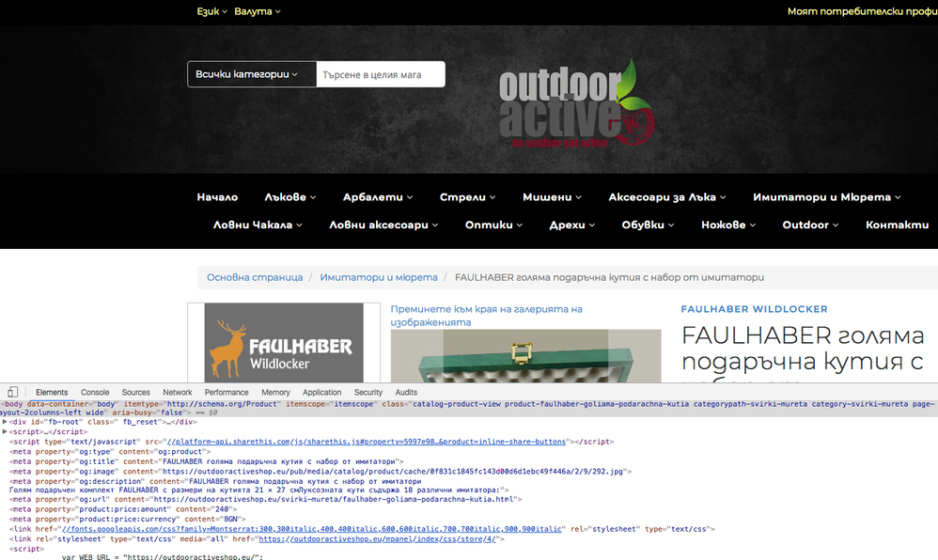This screenshot has height=560, width=938.
Task: Open the outdoor active logo homepage link
Action: tap(576, 104)
